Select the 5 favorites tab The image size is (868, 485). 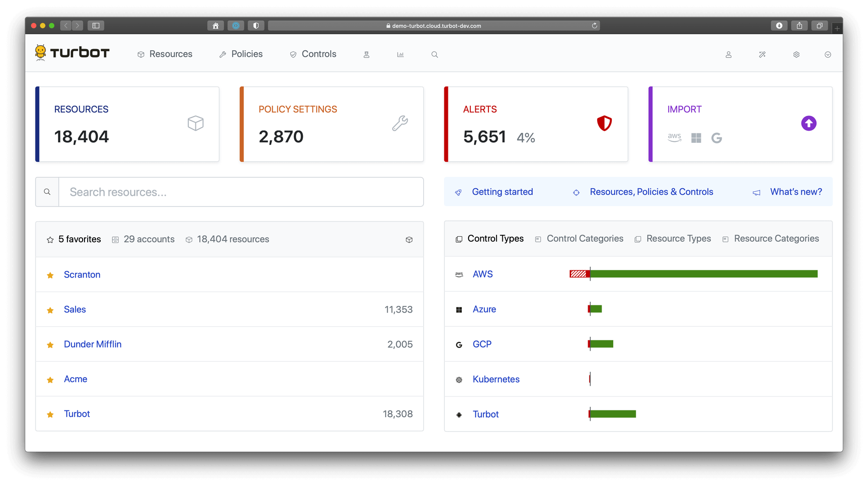74,239
